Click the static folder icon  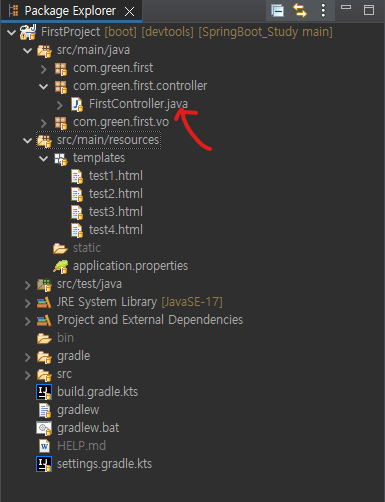tap(60, 248)
